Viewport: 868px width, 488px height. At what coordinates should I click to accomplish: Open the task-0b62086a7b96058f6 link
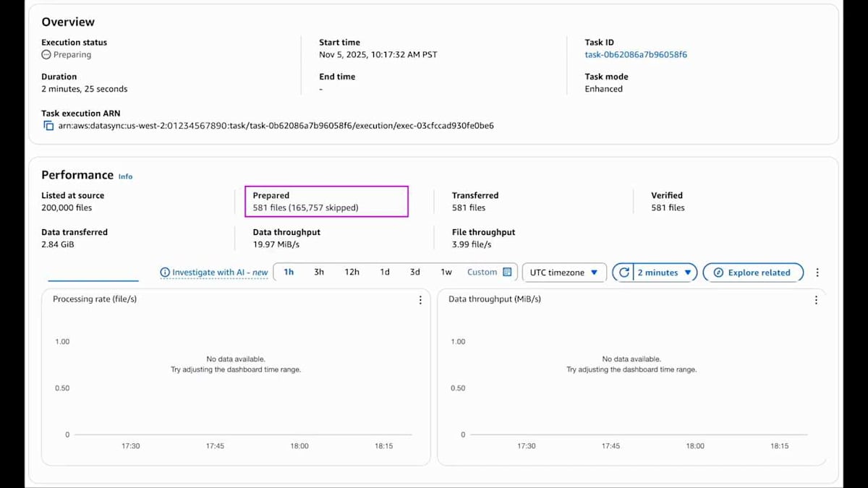point(636,55)
